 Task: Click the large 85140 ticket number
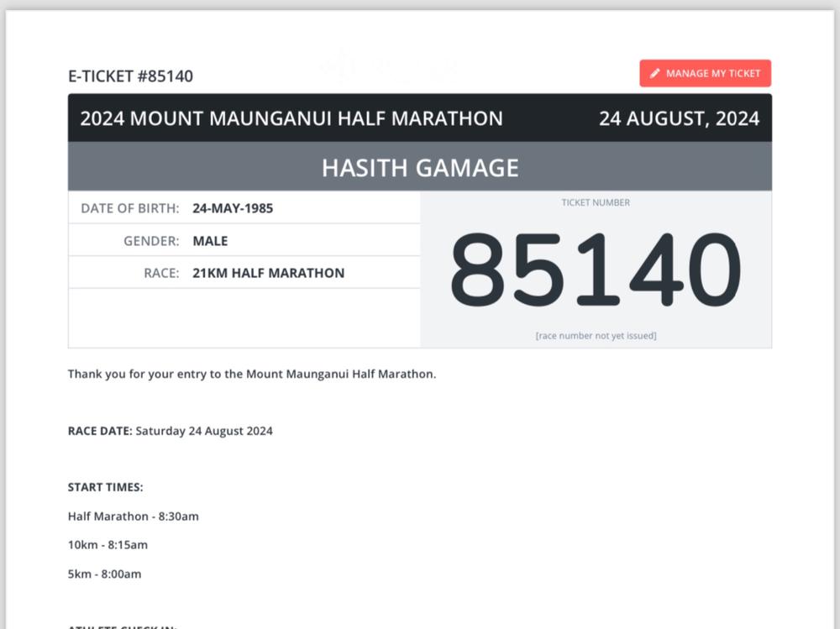coord(596,270)
